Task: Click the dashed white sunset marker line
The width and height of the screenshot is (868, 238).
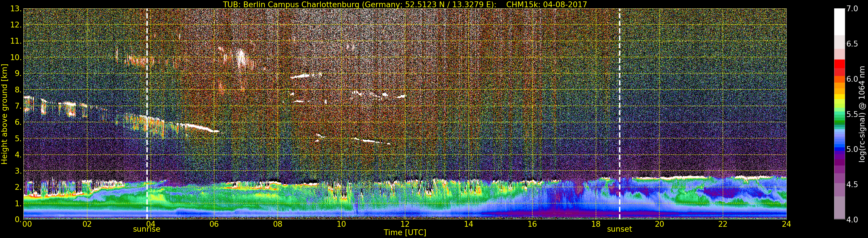Action: click(619, 114)
